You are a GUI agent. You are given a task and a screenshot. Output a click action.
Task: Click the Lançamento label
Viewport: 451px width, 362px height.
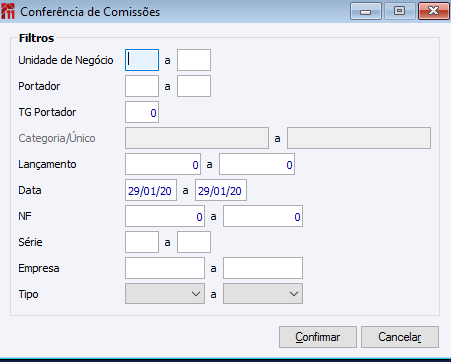tap(47, 164)
